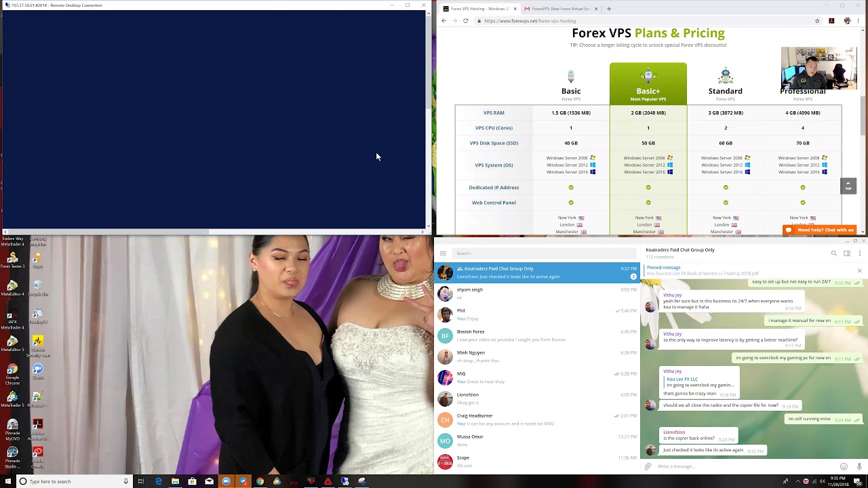Open Telegram chat more-options menu
This screenshot has height=488, width=868.
pyautogui.click(x=859, y=253)
